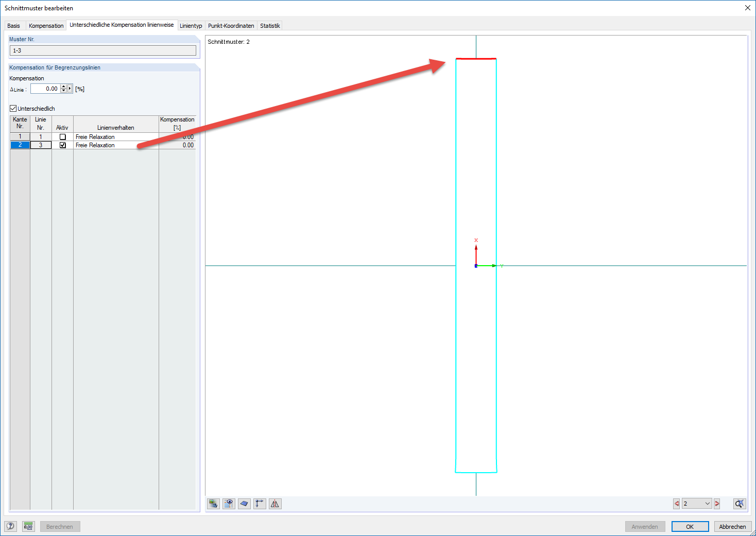Click Freie Relaxation cell in Kante 2 row
Image resolution: width=756 pixels, height=536 pixels.
click(116, 145)
